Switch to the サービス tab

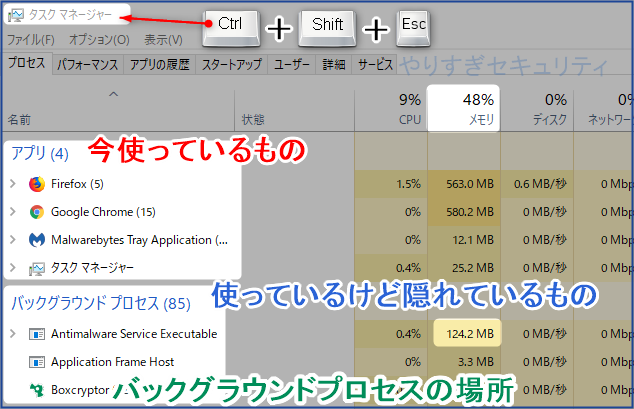375,64
